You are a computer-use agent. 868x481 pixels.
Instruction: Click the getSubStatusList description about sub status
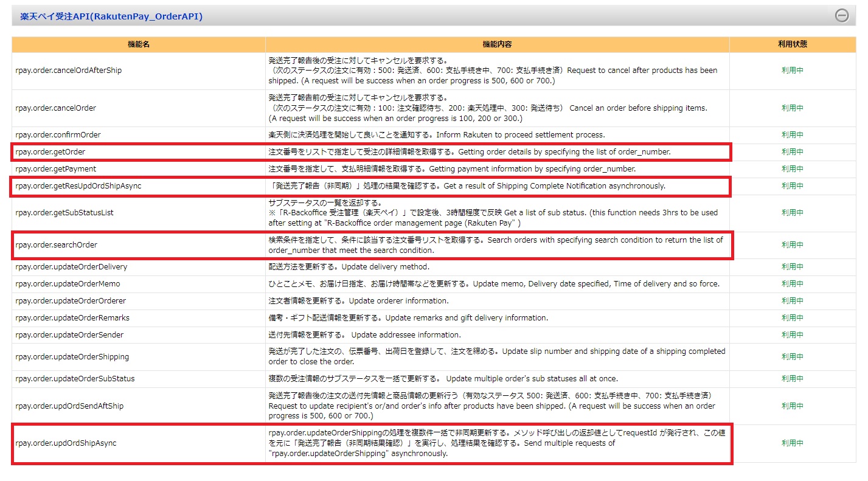(x=493, y=213)
